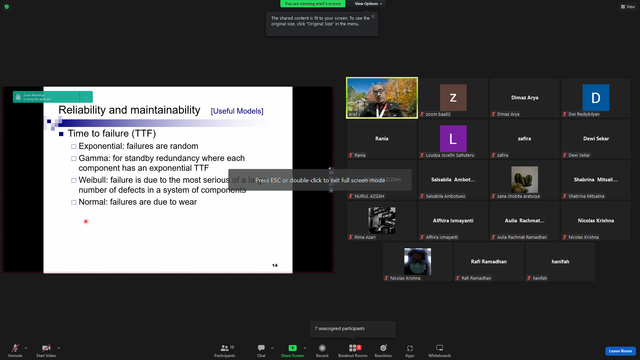Select the zoom baa02 tile with Z avatar

453,98
